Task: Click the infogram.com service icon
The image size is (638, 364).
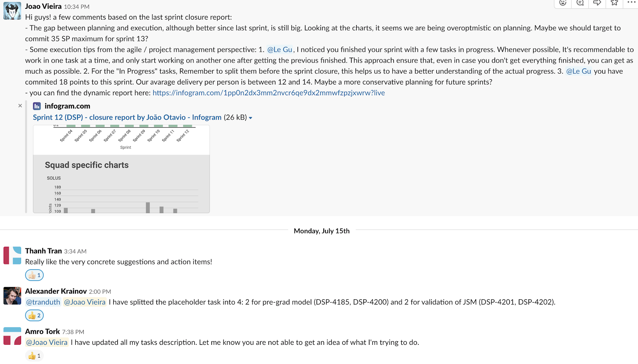Action: 37,106
